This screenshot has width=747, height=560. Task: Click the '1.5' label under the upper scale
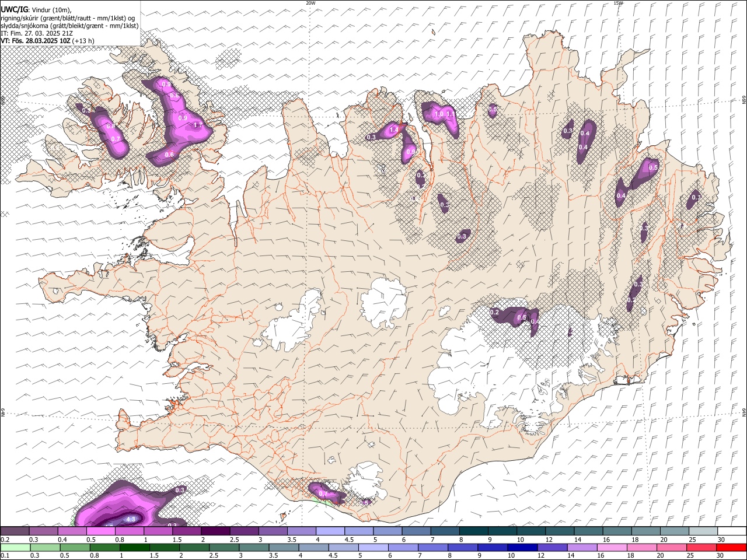pyautogui.click(x=177, y=540)
